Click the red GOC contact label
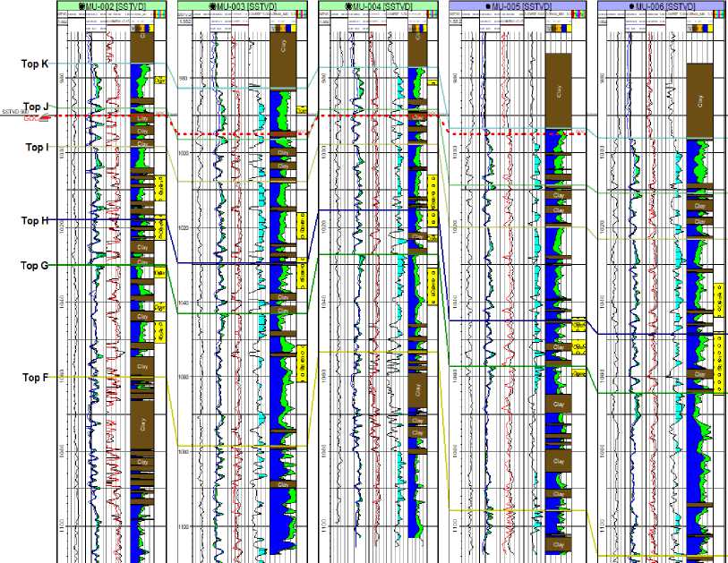The width and height of the screenshot is (728, 563). [31, 118]
